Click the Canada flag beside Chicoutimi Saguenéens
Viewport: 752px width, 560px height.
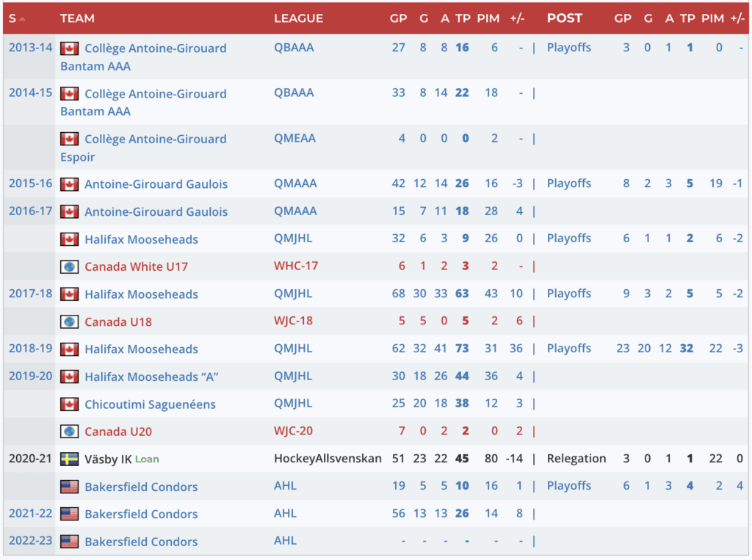click(x=70, y=404)
